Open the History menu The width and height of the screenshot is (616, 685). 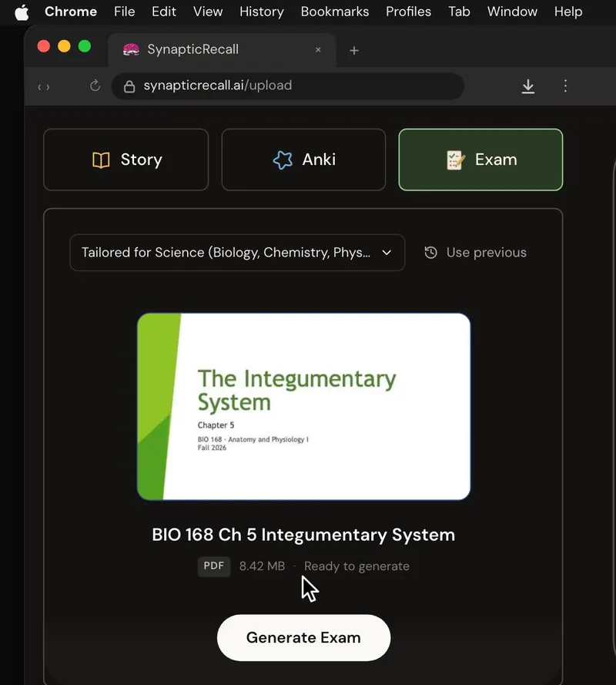[x=262, y=12]
